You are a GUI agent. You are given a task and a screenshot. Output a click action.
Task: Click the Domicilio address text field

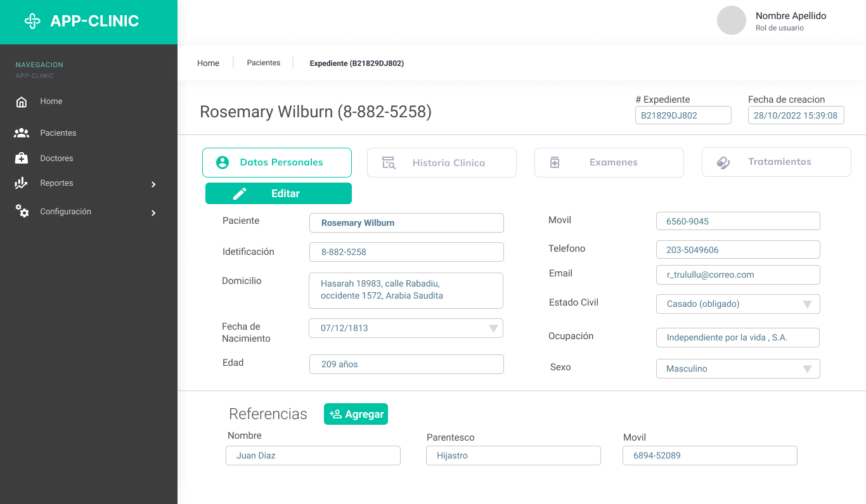[x=406, y=290]
